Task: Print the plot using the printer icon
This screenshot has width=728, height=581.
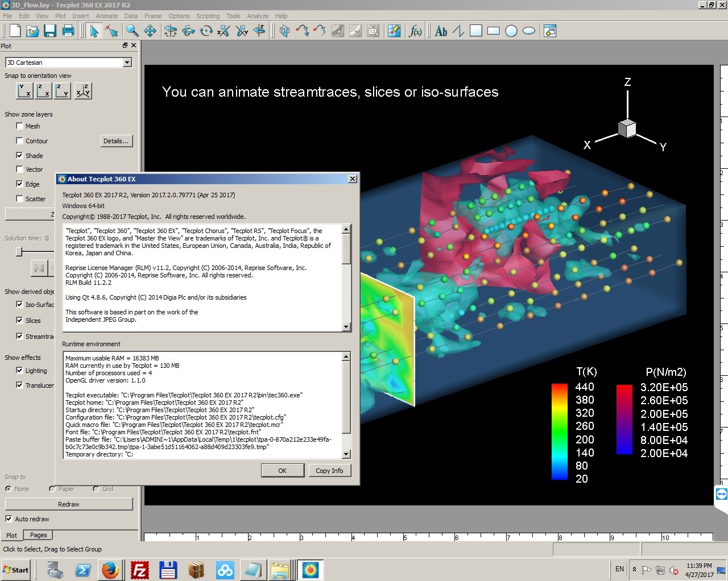Action: click(68, 31)
